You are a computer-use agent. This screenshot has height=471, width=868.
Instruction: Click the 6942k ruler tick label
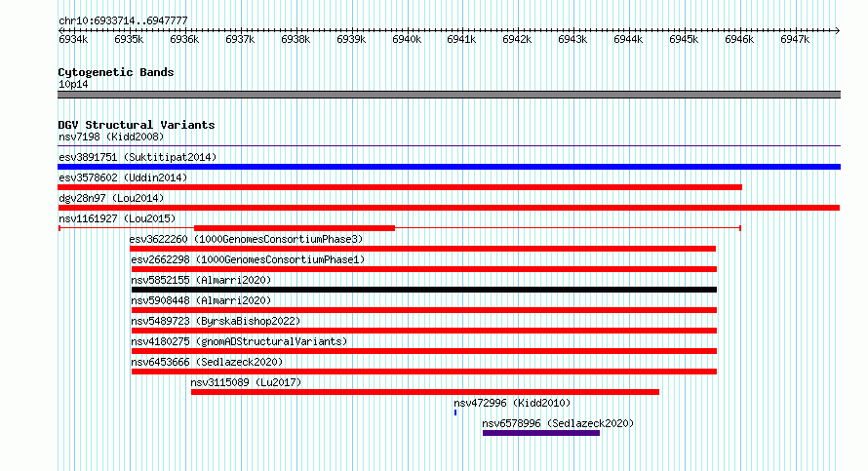[x=517, y=39]
